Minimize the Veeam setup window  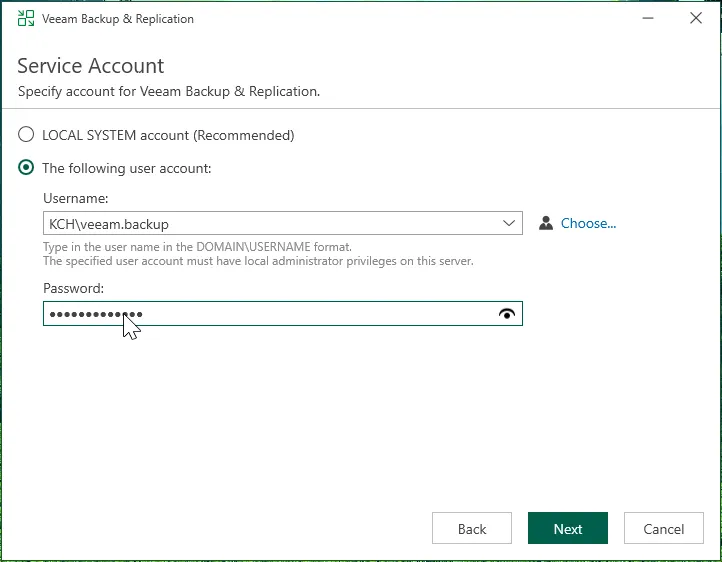(650, 19)
